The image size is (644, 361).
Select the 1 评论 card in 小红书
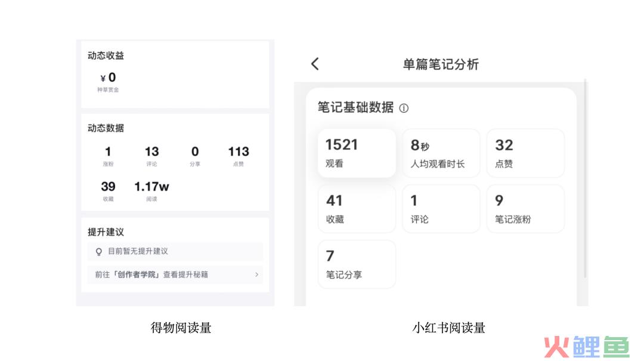[x=441, y=209]
